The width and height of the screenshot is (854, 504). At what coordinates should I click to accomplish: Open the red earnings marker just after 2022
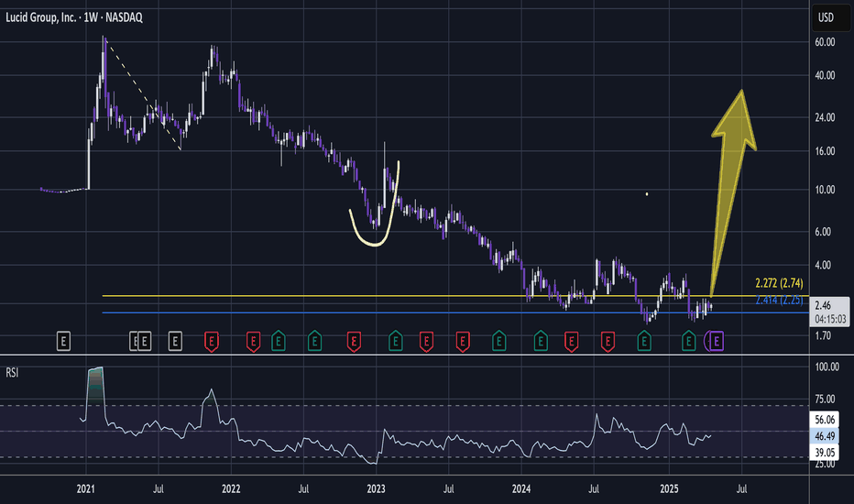[x=253, y=342]
